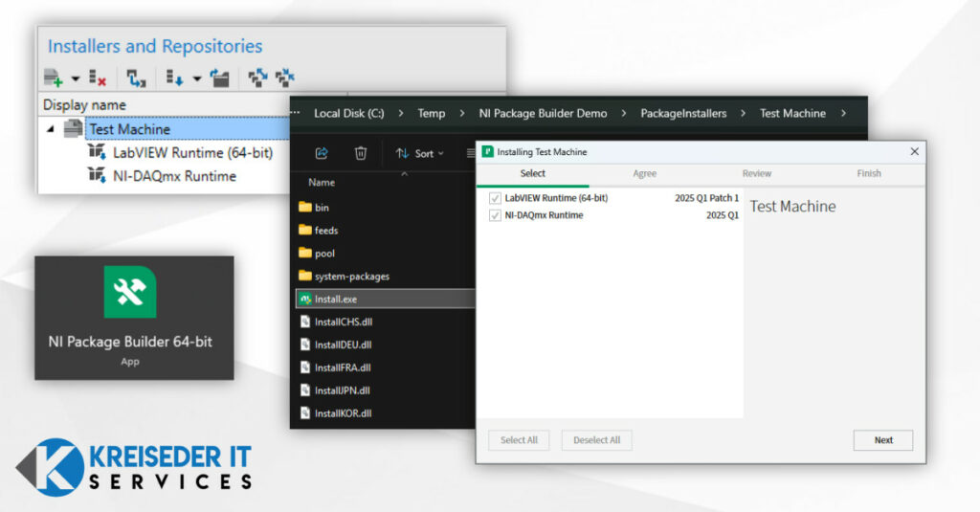Click the Temp breadcrumb in address bar
Image resolution: width=980 pixels, height=512 pixels.
[431, 113]
